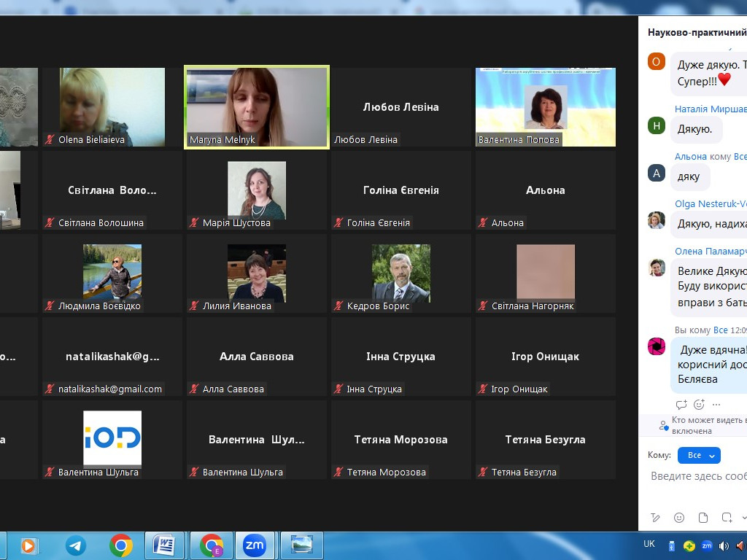The height and width of the screenshot is (560, 747).
Task: Click muted microphone icon for Кедров Борис
Action: (338, 306)
